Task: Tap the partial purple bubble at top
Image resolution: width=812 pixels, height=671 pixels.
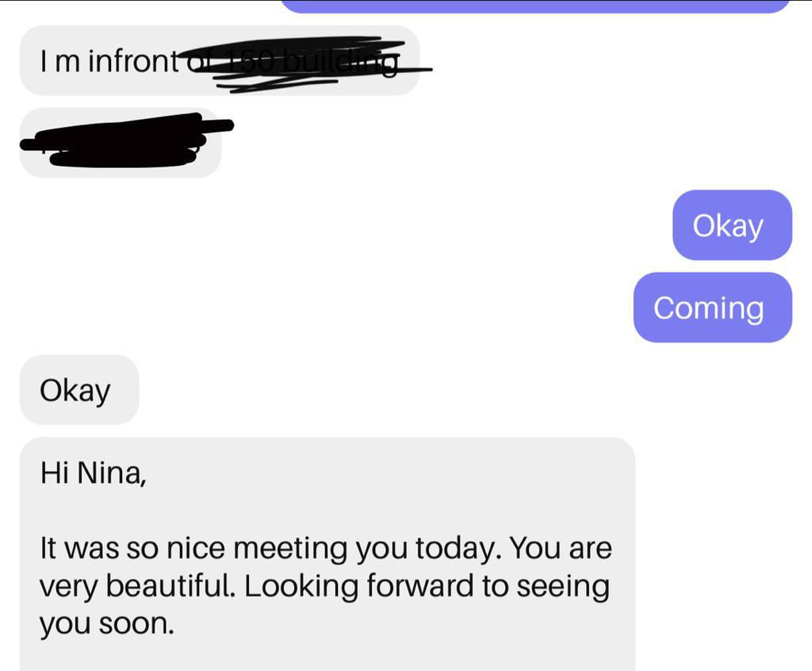Action: [x=536, y=6]
